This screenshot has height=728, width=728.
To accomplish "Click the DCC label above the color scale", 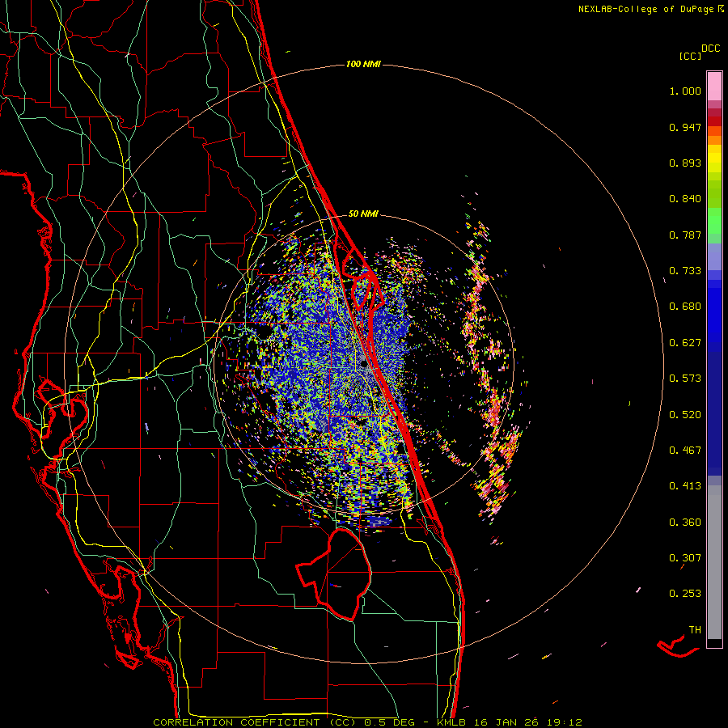I will (x=711, y=49).
